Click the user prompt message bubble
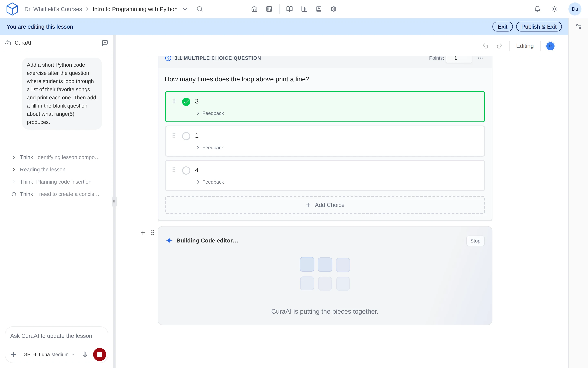The width and height of the screenshot is (588, 368). (x=62, y=93)
